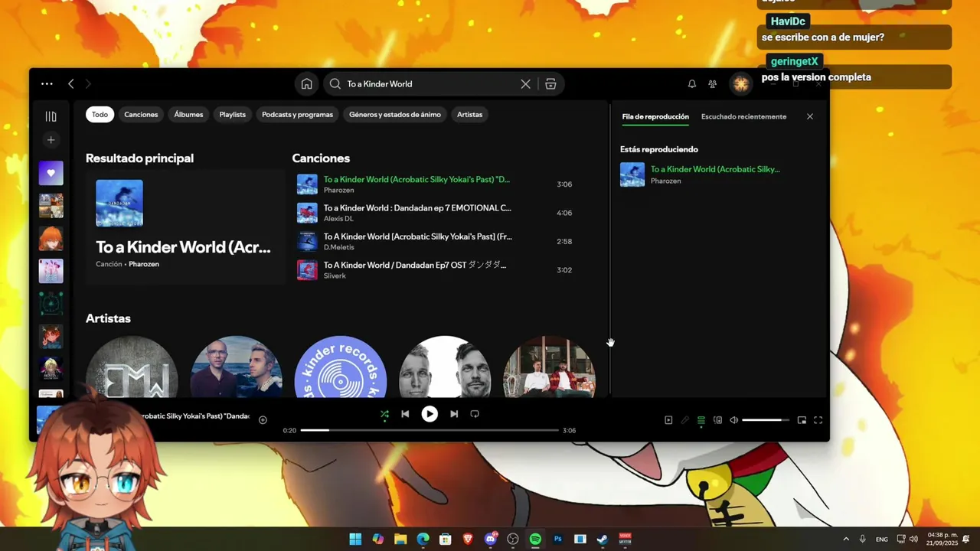This screenshot has width=980, height=551.
Task: Select the Playlists filter chip
Action: coord(233,115)
